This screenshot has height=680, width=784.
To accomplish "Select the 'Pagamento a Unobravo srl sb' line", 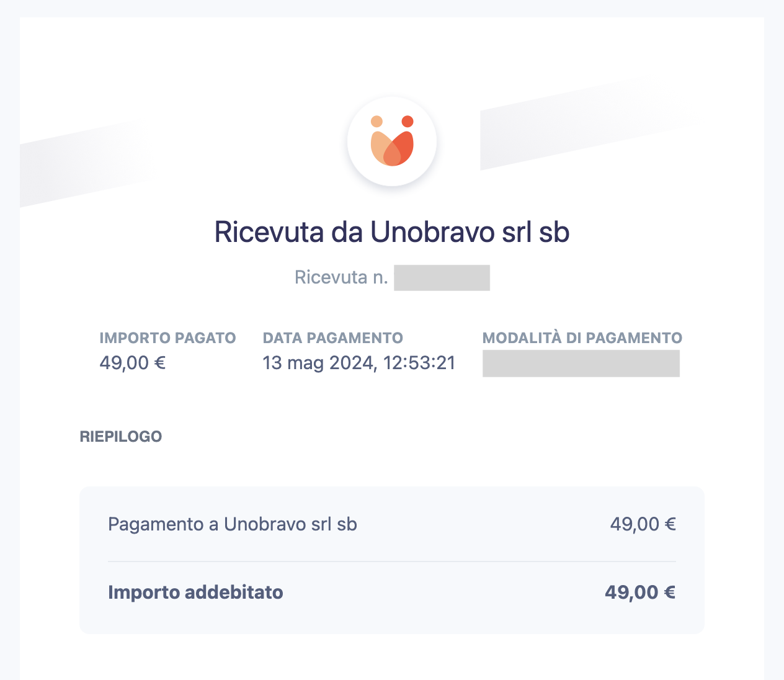I will click(233, 524).
